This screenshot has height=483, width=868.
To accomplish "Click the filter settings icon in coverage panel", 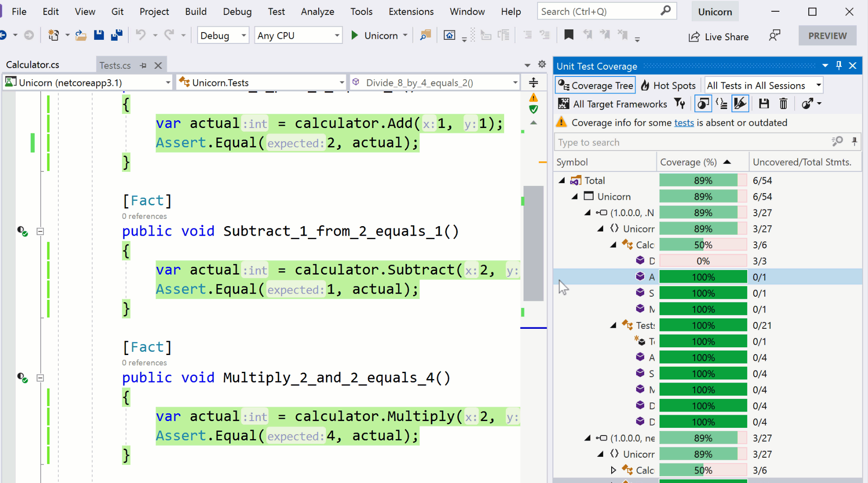I will [x=679, y=104].
